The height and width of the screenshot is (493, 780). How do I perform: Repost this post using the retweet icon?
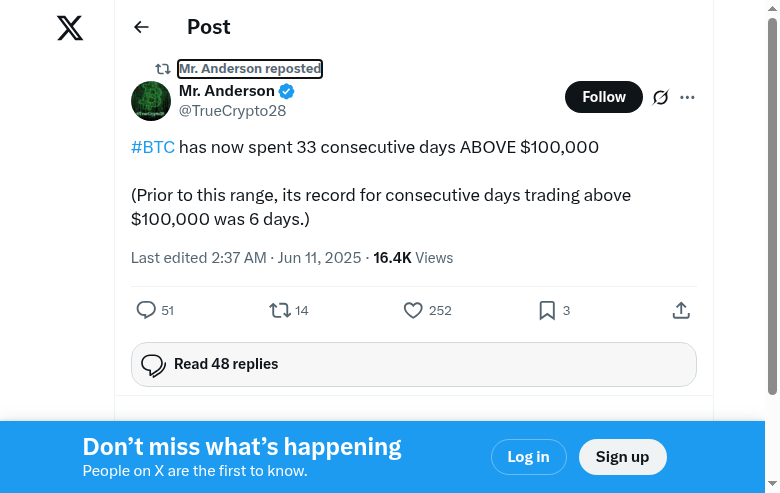tap(280, 311)
